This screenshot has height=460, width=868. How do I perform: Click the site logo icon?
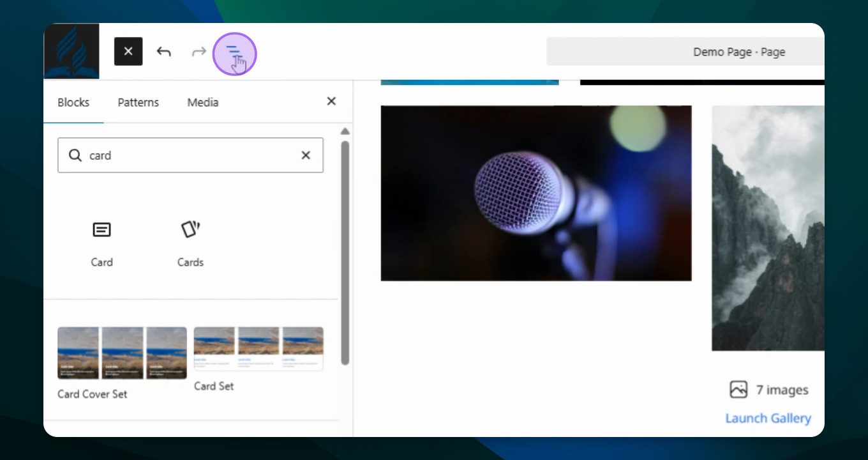click(71, 51)
